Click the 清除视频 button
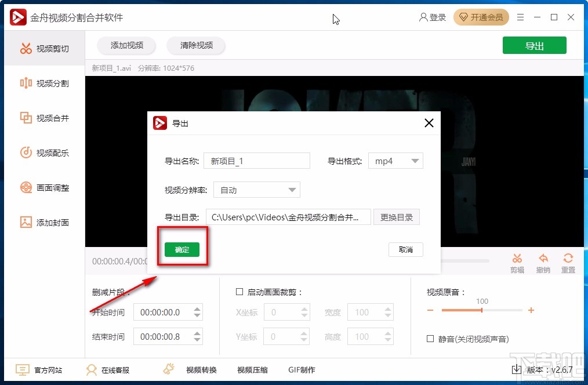This screenshot has width=588, height=385. point(196,45)
